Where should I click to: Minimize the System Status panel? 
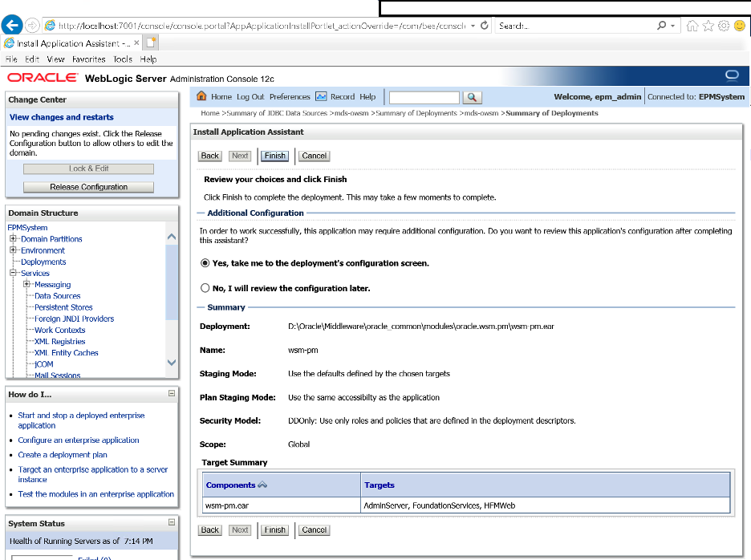point(172,522)
